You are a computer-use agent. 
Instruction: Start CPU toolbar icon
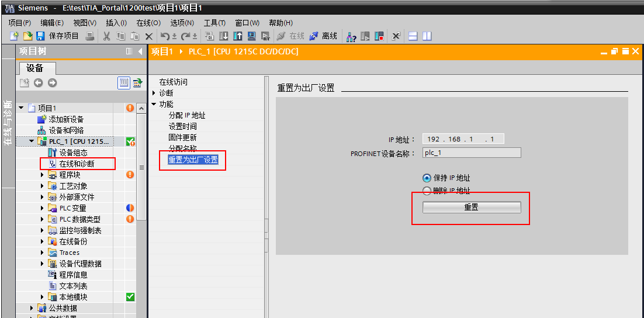[365, 36]
